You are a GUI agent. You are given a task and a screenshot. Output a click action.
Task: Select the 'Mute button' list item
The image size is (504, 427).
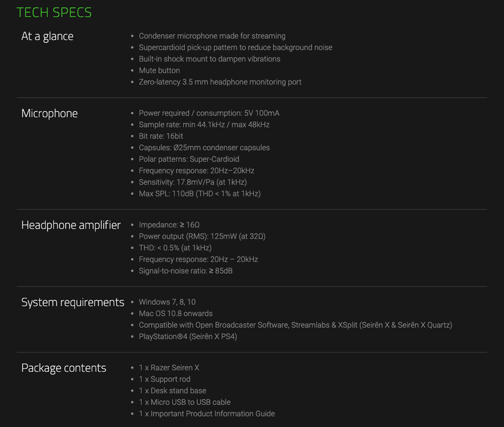[160, 71]
